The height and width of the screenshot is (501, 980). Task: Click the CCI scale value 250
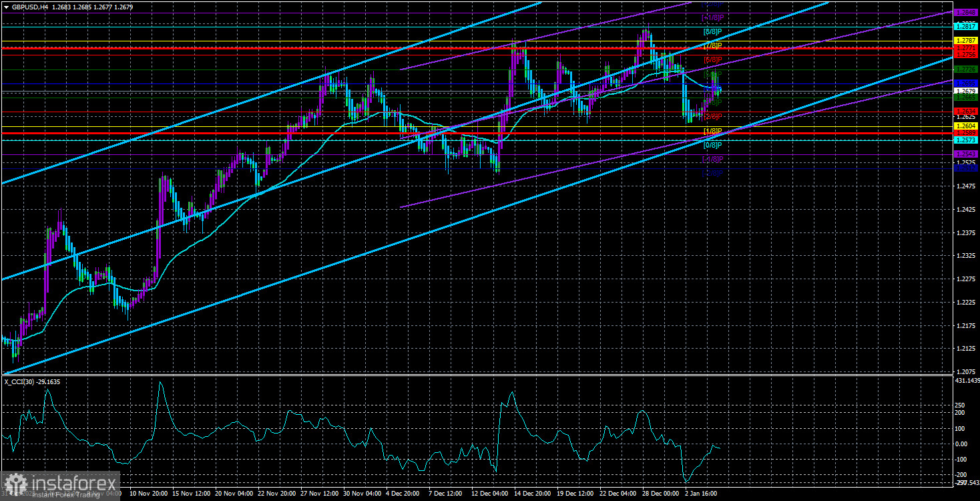961,405
